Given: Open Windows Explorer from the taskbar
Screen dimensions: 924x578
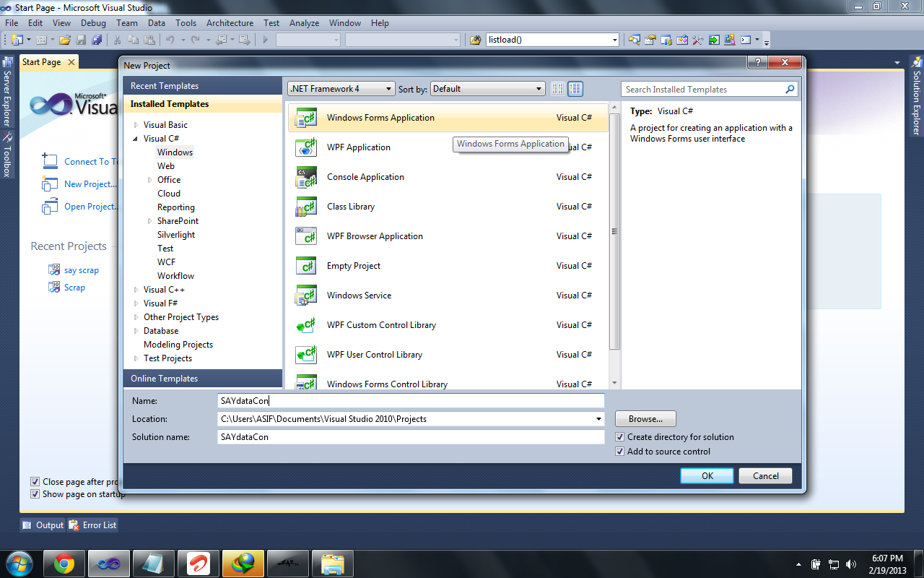Looking at the screenshot, I should pos(333,563).
